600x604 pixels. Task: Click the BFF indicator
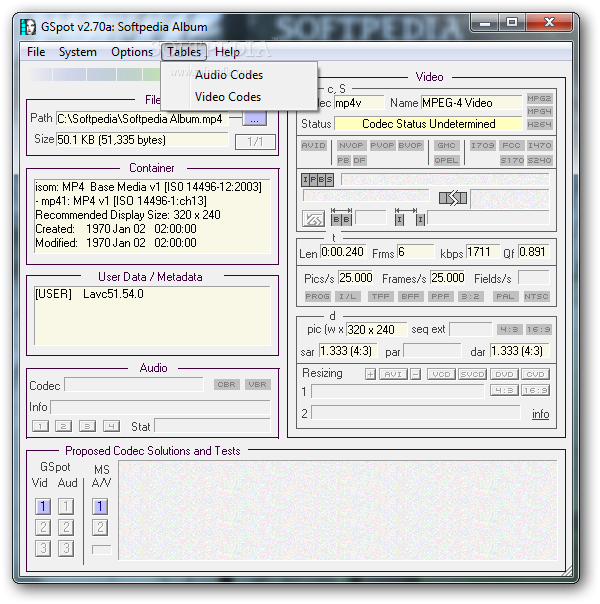pos(411,297)
